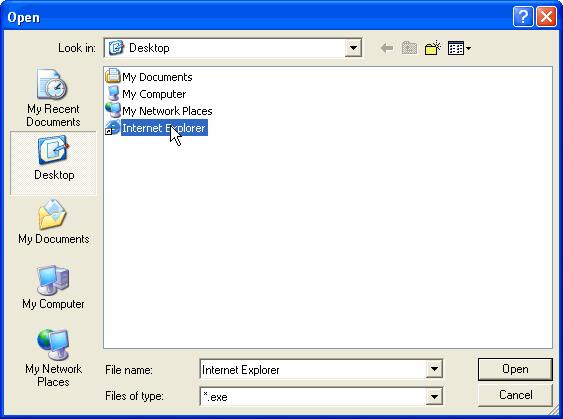Expand the File name dropdown arrow
The image size is (563, 419).
(x=434, y=369)
